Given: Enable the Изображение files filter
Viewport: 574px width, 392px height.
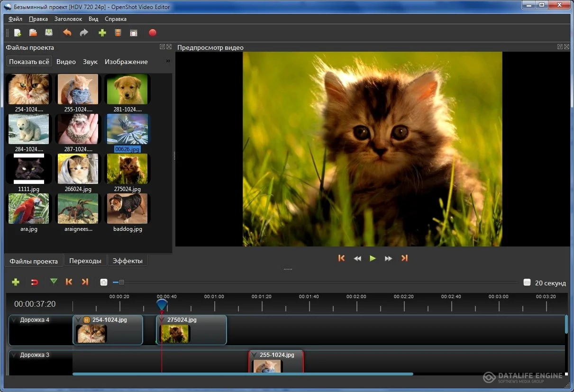Looking at the screenshot, I should tap(126, 62).
